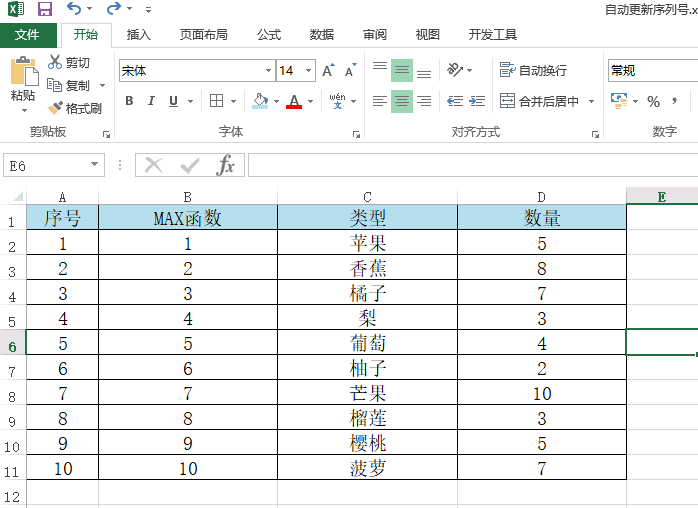Click the Excel application icon

tap(16, 8)
